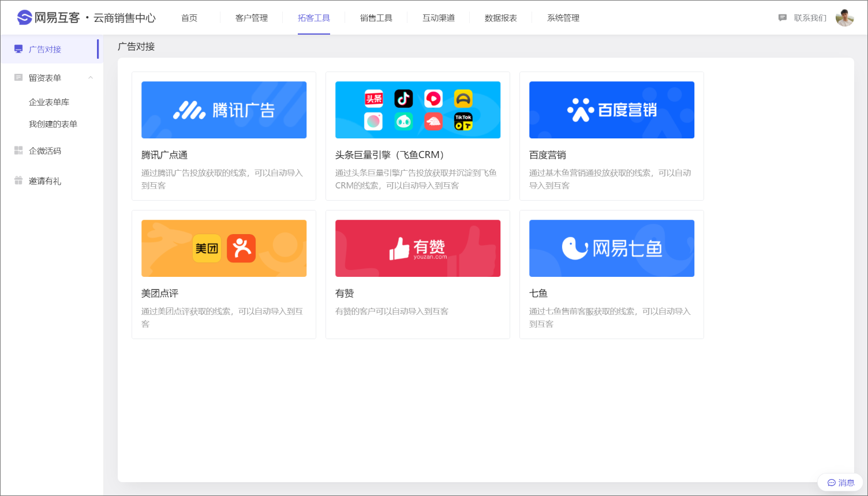Click the white 轻颜 circle app icon
The image size is (868, 496).
(374, 121)
